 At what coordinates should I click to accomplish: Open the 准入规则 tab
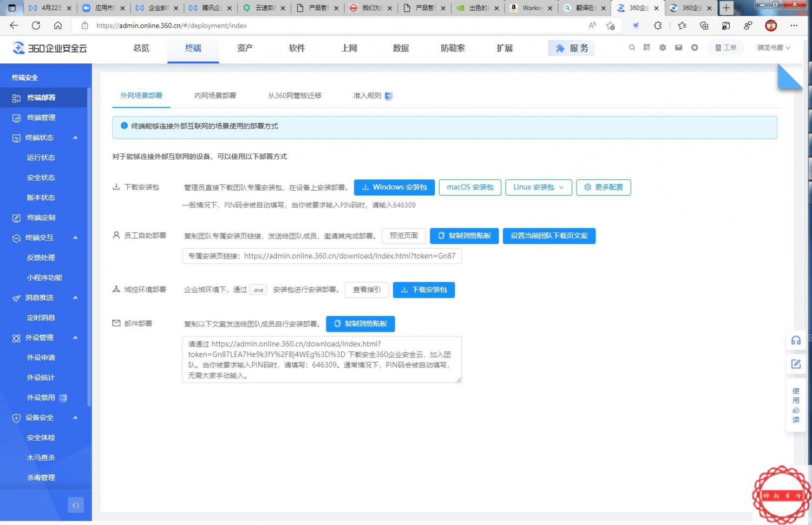coord(372,95)
